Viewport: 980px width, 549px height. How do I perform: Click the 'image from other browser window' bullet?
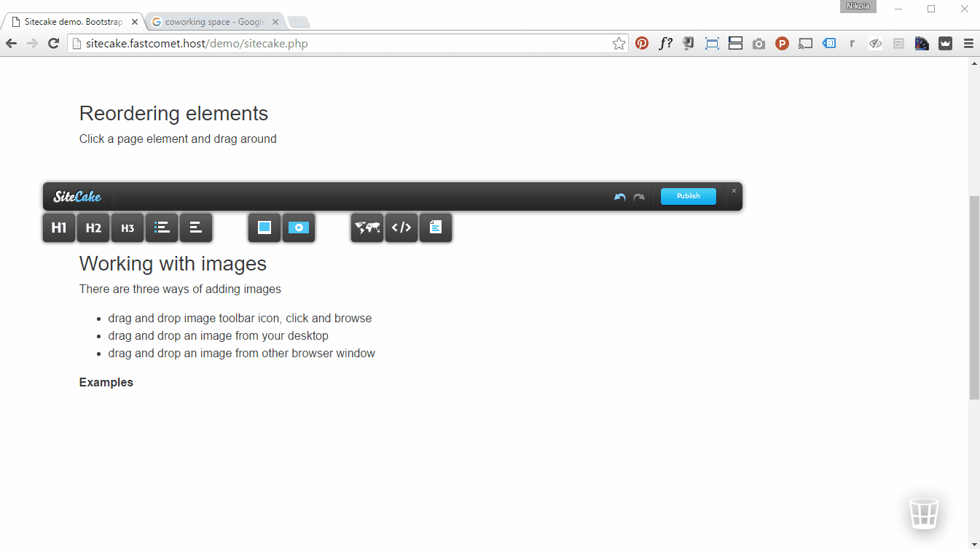242,353
